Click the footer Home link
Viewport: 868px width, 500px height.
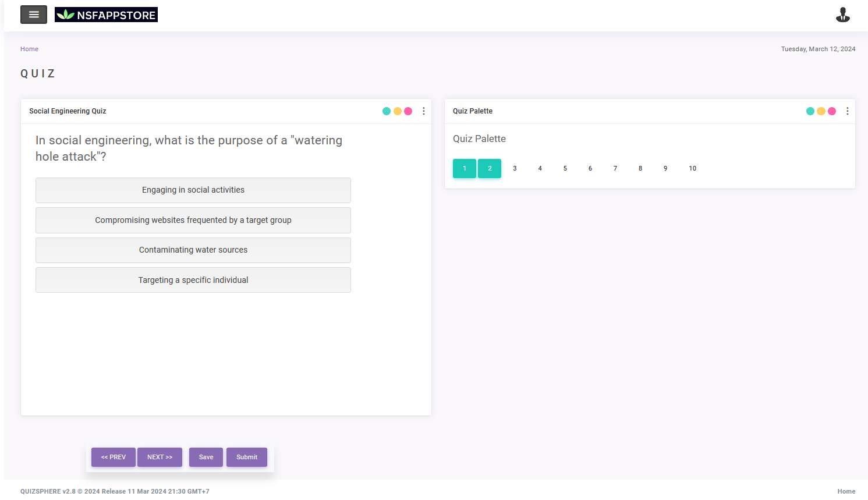point(846,491)
